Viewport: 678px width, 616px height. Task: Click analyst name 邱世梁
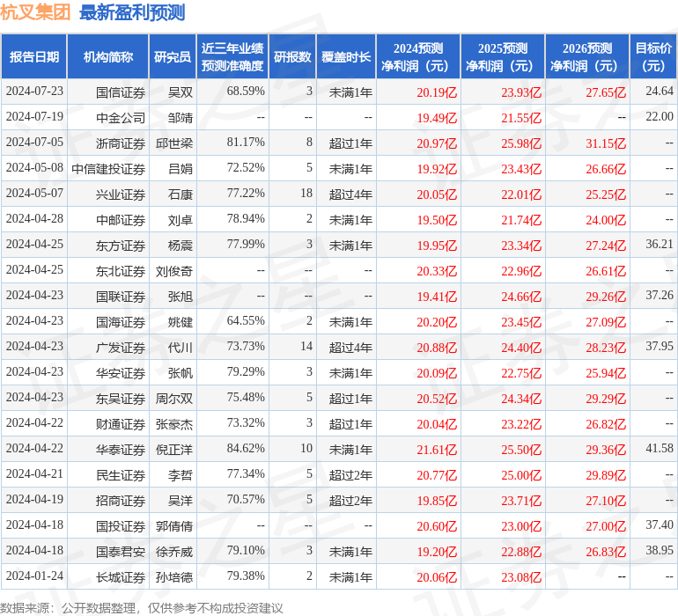[174, 143]
